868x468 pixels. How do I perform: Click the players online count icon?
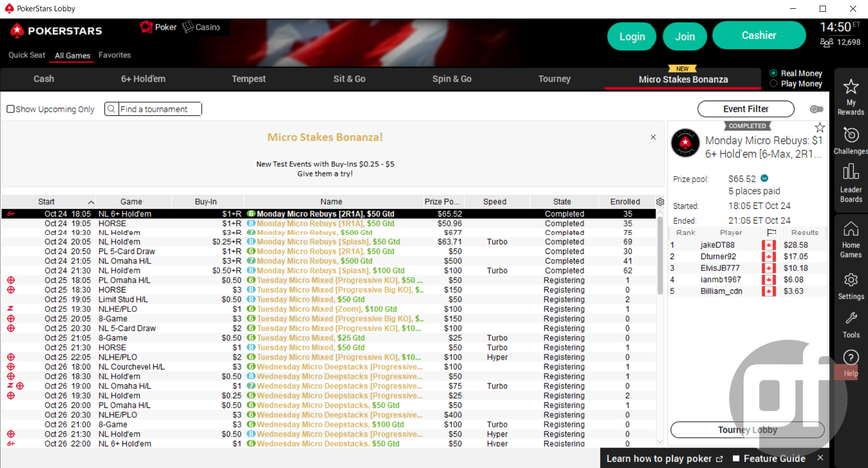coord(826,43)
